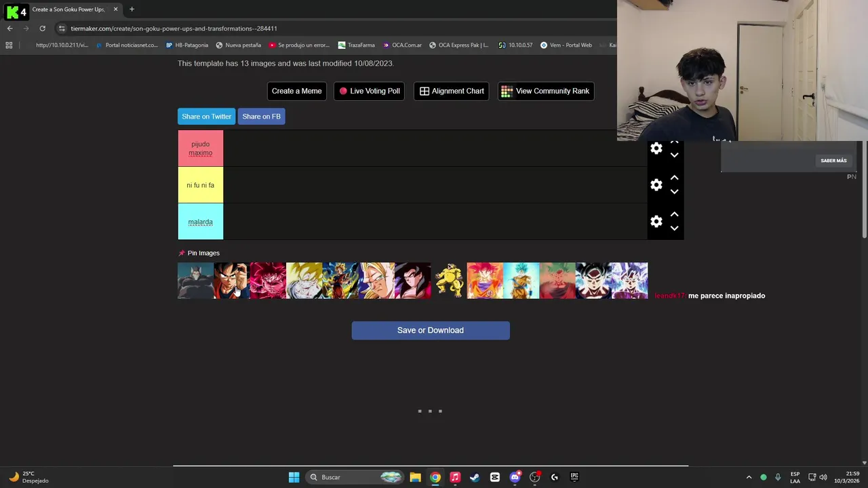The height and width of the screenshot is (488, 868).
Task: Select the Great Ape Oozaru image
Action: 195,281
